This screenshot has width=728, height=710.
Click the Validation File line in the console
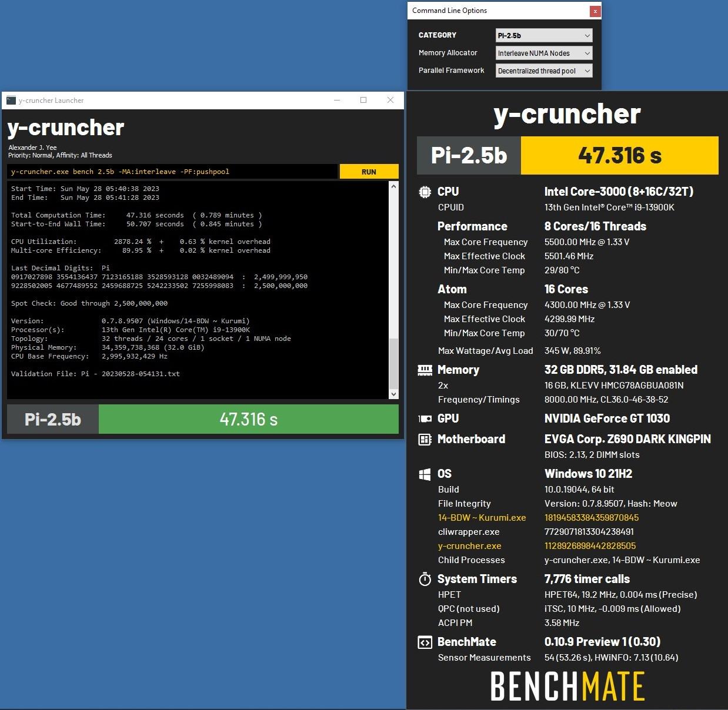click(95, 374)
